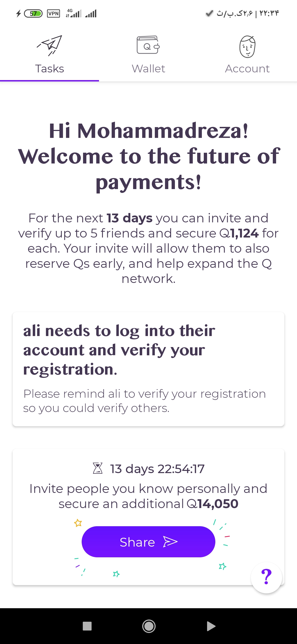Tap the Android square recents button
The height and width of the screenshot is (644, 297).
pyautogui.click(x=87, y=626)
